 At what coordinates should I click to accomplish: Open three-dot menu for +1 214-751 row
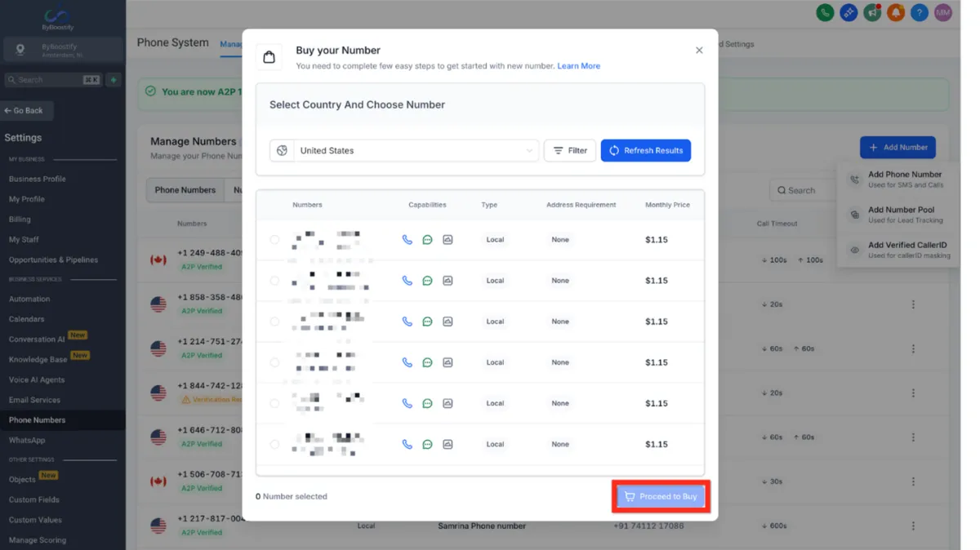(913, 348)
